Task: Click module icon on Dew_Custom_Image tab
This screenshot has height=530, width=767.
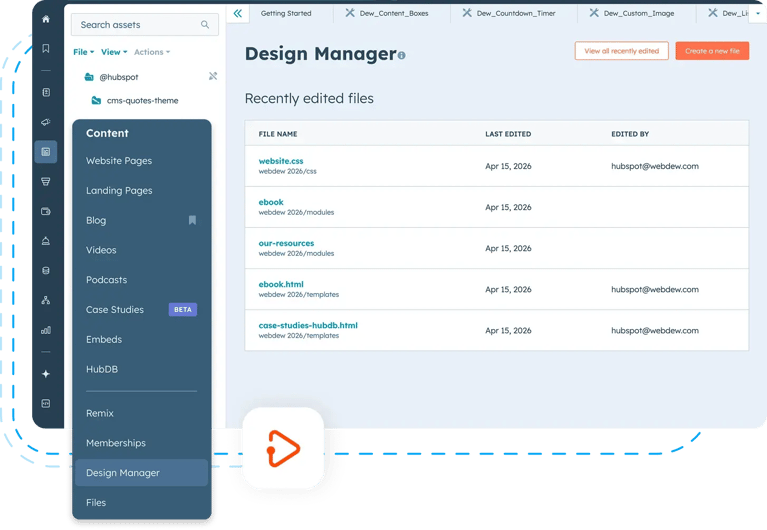Action: coord(594,13)
